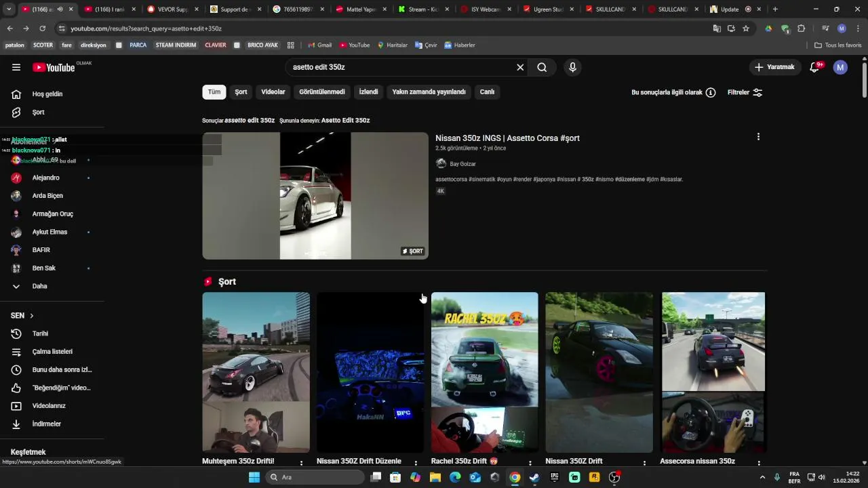Open the Steam taskbar icon
The width and height of the screenshot is (868, 488).
534,477
